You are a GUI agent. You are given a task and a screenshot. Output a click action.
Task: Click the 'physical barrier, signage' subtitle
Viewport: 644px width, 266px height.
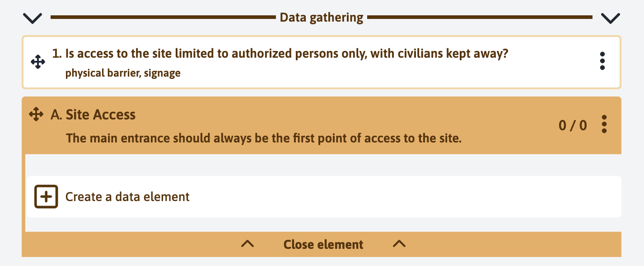click(123, 73)
